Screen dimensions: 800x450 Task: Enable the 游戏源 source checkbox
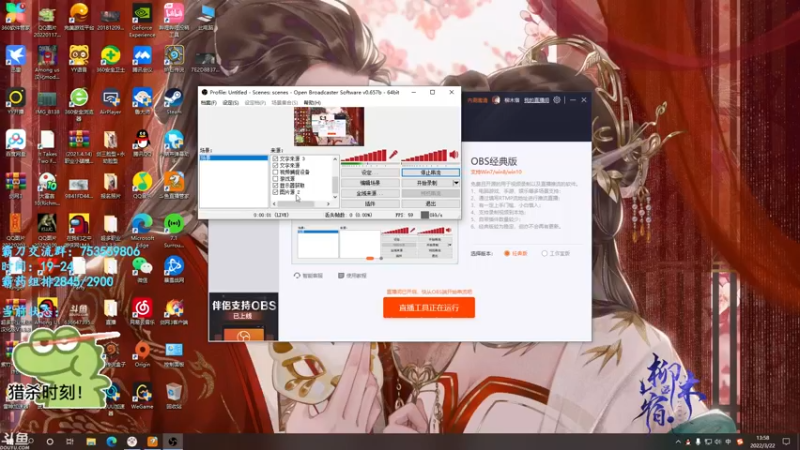[x=276, y=179]
